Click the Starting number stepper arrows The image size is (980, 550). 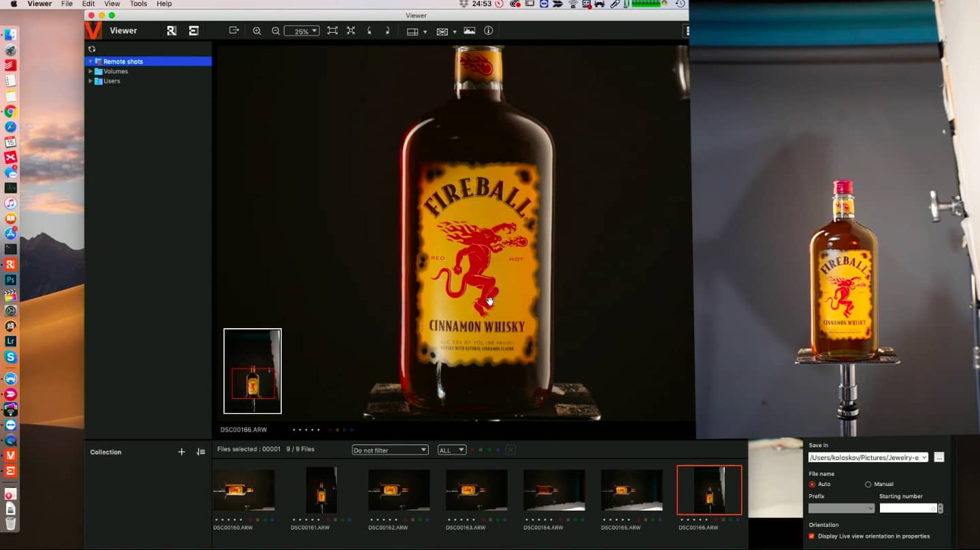click(x=941, y=508)
